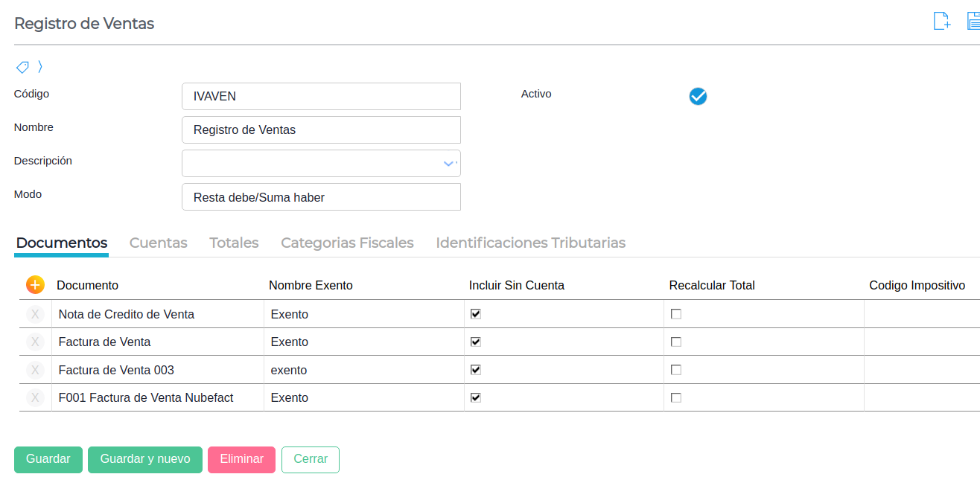This screenshot has width=980, height=477.
Task: Click the list view icon at top right
Action: [x=973, y=21]
